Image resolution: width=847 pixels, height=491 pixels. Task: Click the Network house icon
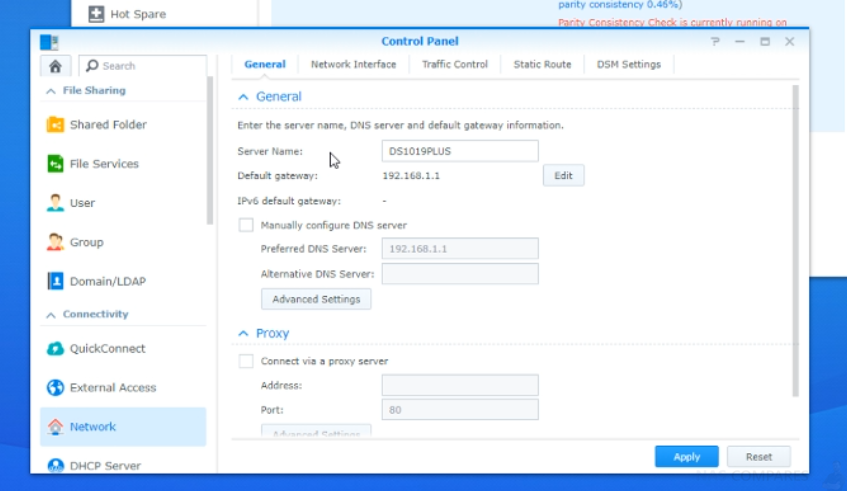tap(55, 427)
